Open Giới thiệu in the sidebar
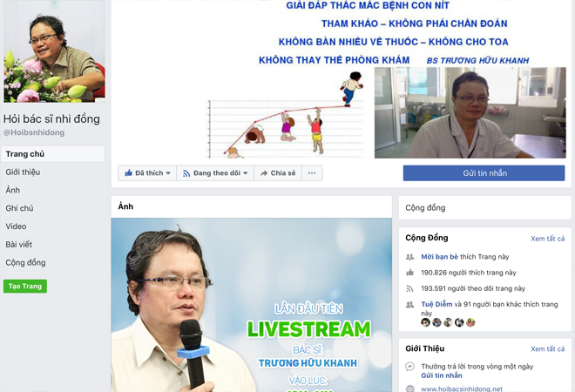The image size is (575, 392). tap(23, 172)
